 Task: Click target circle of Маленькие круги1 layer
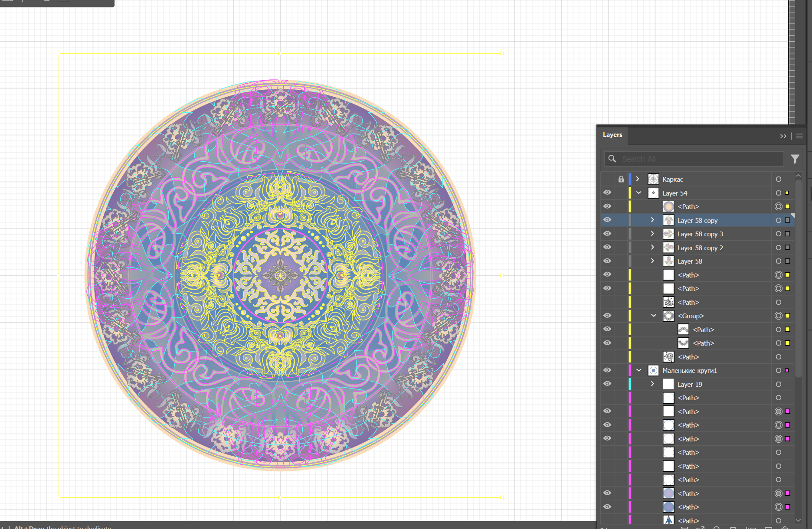(779, 370)
